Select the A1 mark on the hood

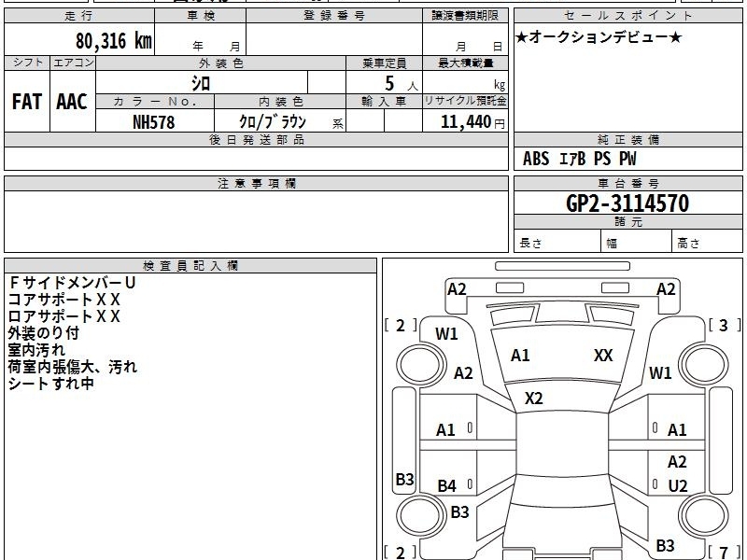click(x=520, y=356)
